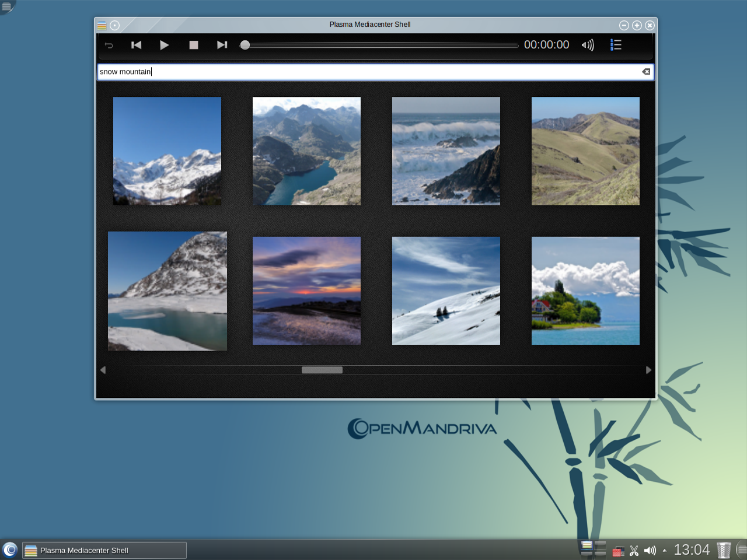Open the window menu icon in titlebar
This screenshot has height=560, width=747.
102,25
